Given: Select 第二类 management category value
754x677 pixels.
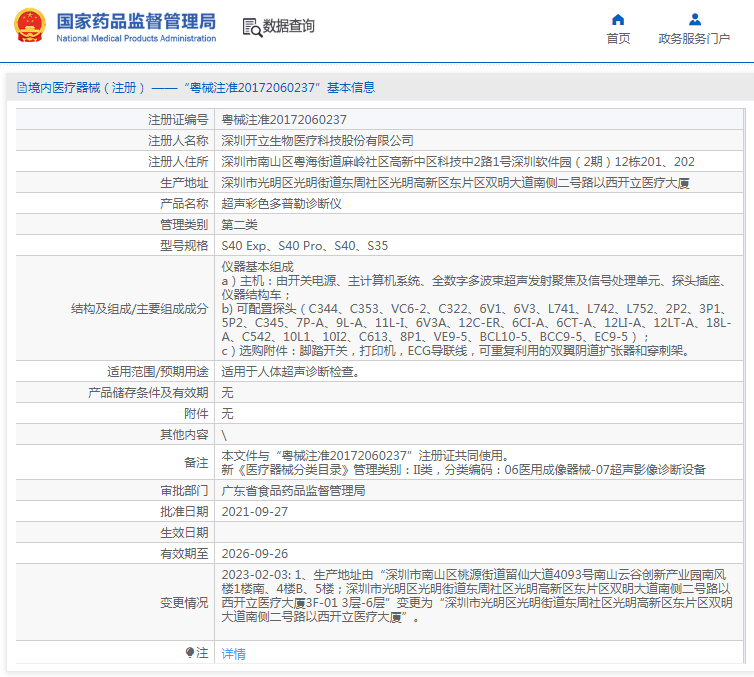Looking at the screenshot, I should point(239,225).
